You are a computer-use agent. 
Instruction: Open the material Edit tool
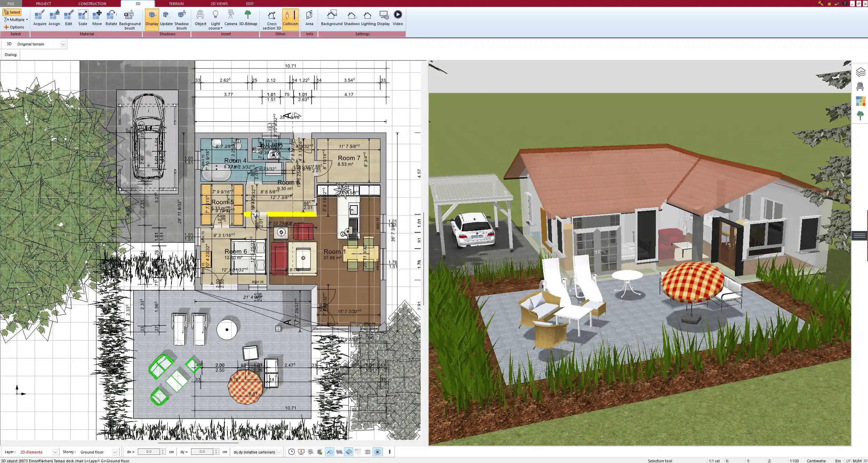coord(69,18)
